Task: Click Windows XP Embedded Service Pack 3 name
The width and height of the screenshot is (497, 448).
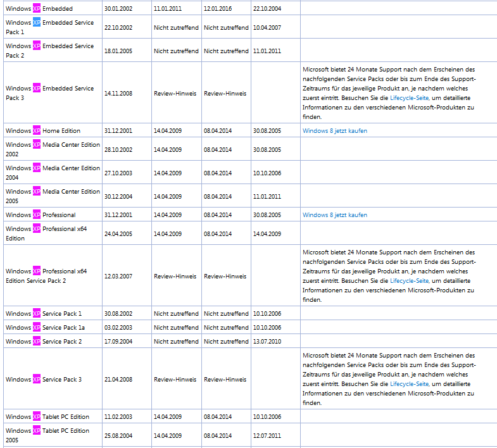Action: coord(50,93)
